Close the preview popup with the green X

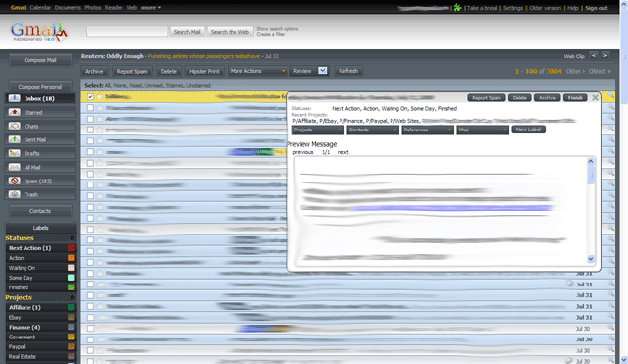(x=595, y=98)
